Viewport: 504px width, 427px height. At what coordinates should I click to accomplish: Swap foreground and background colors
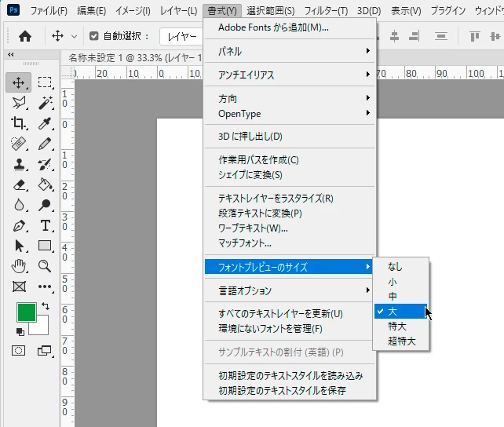tap(46, 306)
